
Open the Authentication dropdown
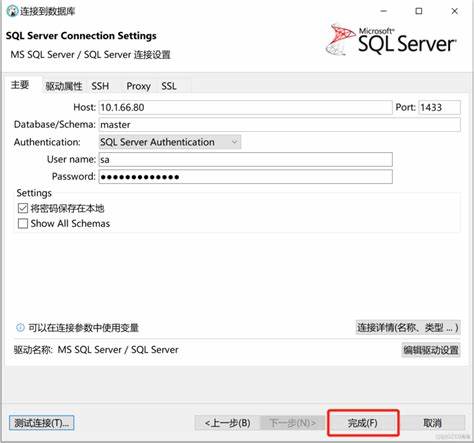click(x=170, y=142)
